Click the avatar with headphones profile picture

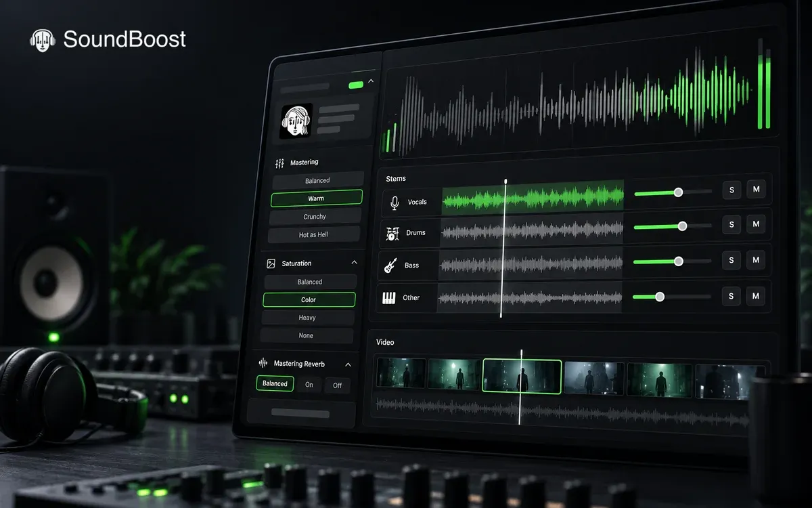pos(296,121)
